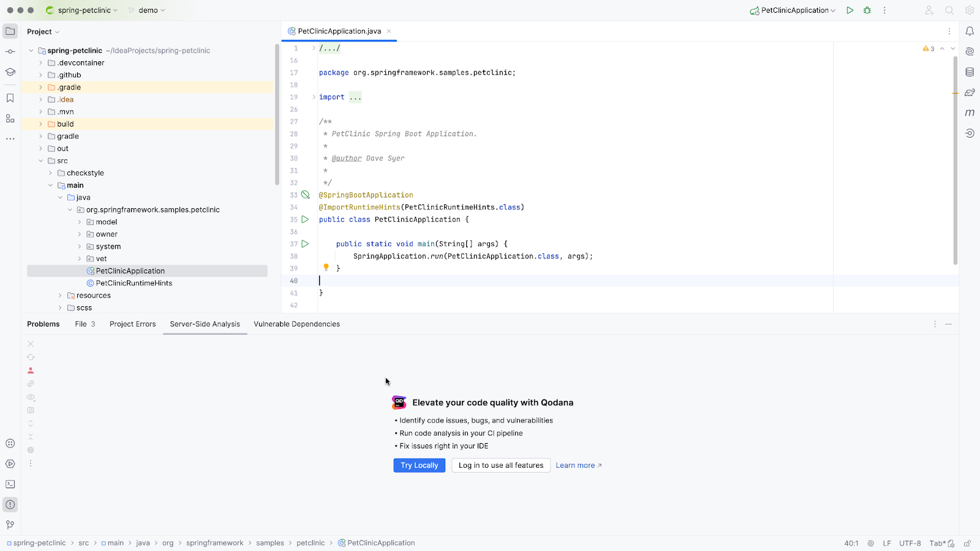Click the Debug bug icon
The width and height of the screenshot is (980, 551).
click(x=867, y=10)
